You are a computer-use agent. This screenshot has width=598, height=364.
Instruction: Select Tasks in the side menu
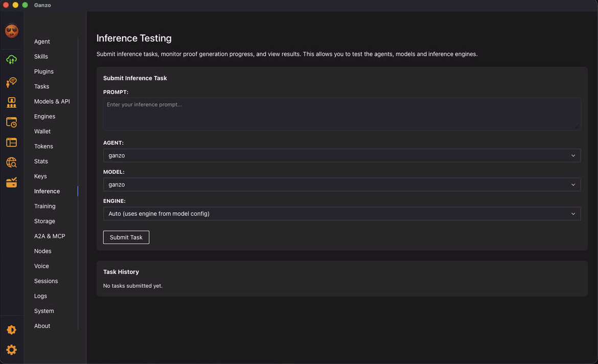click(41, 86)
